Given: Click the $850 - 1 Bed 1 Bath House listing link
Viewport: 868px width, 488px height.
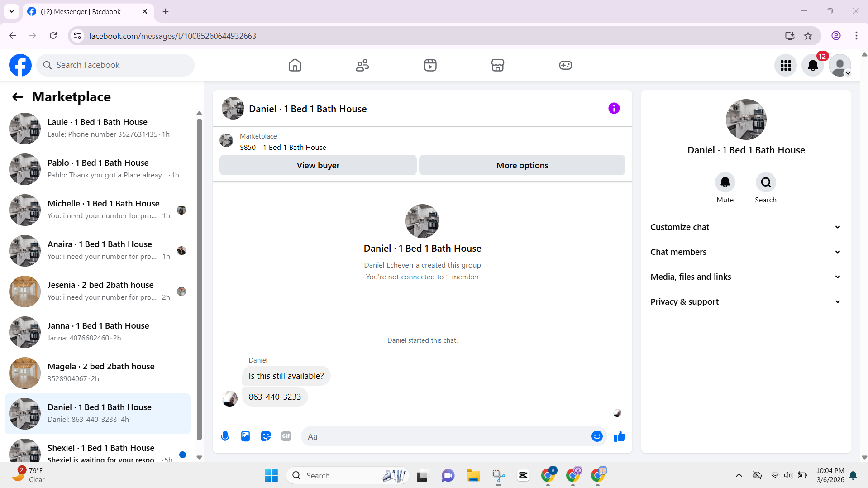Looking at the screenshot, I should (283, 148).
